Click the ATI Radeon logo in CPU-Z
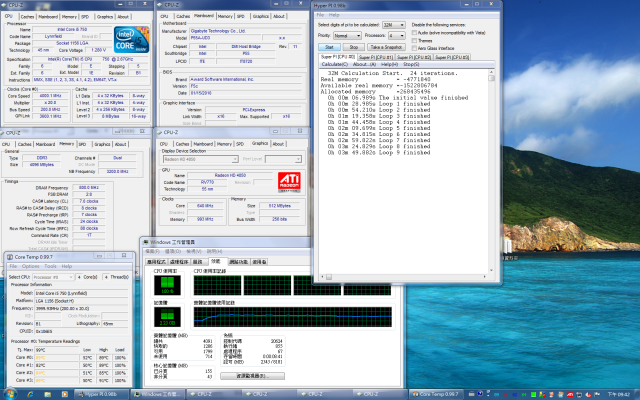The image size is (640, 400). click(289, 182)
